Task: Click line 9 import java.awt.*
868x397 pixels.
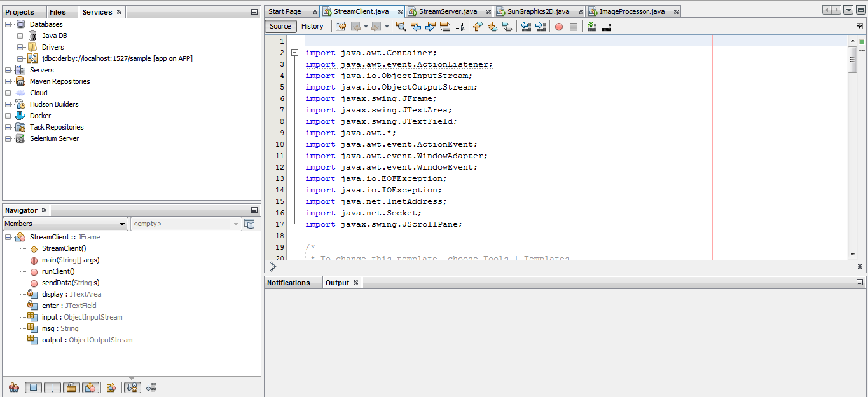Action: 350,133
